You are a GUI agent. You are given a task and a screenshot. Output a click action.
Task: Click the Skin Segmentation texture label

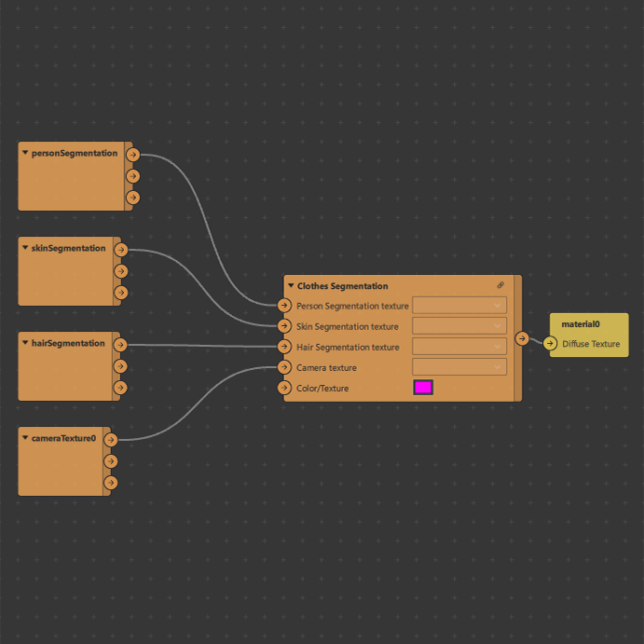[348, 326]
